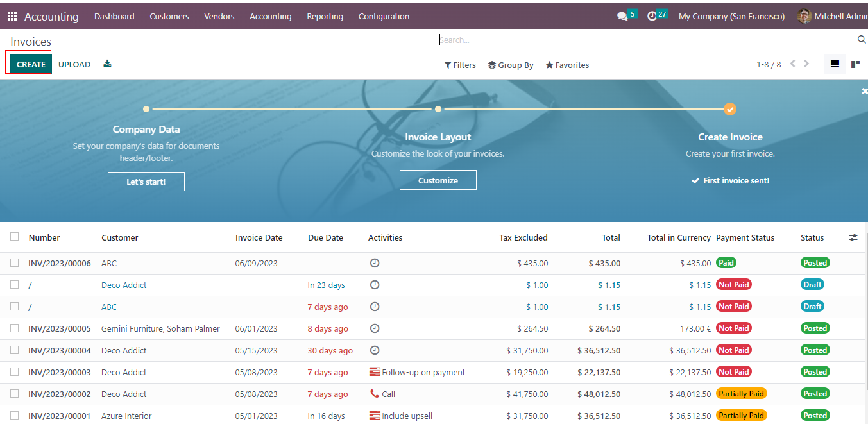The image size is (868, 424).
Task: Focus the Search input field
Action: pos(645,40)
